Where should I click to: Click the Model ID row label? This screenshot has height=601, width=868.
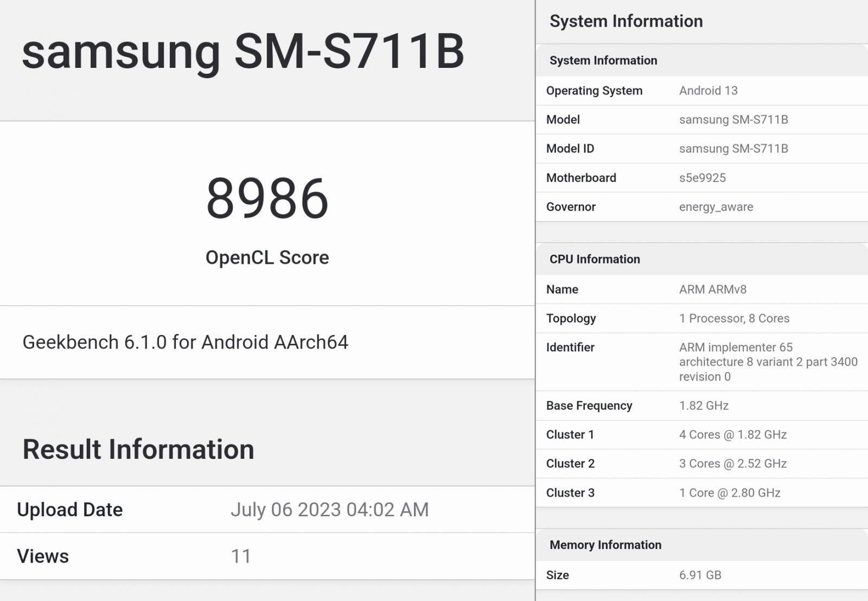[570, 149]
